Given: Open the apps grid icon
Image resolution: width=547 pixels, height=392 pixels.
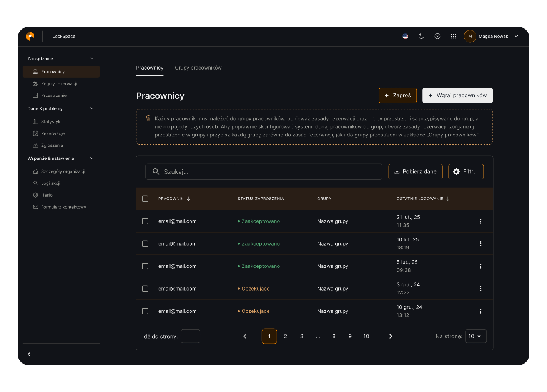Looking at the screenshot, I should click(453, 36).
